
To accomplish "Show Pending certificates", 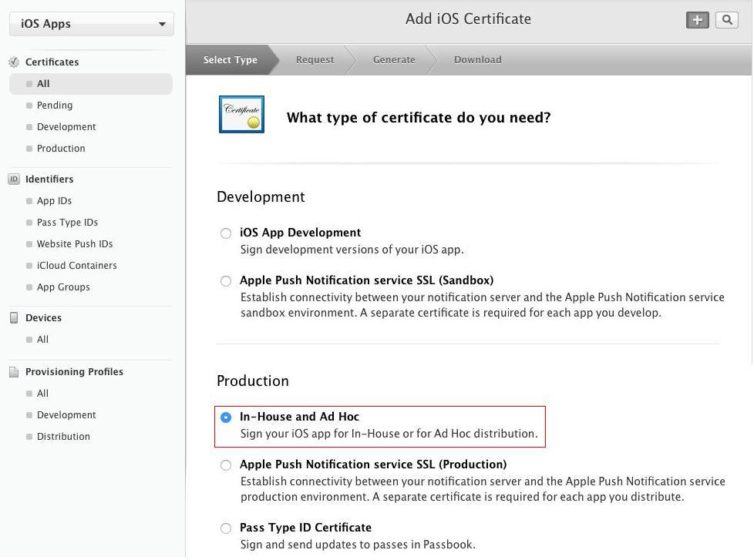I will click(55, 106).
